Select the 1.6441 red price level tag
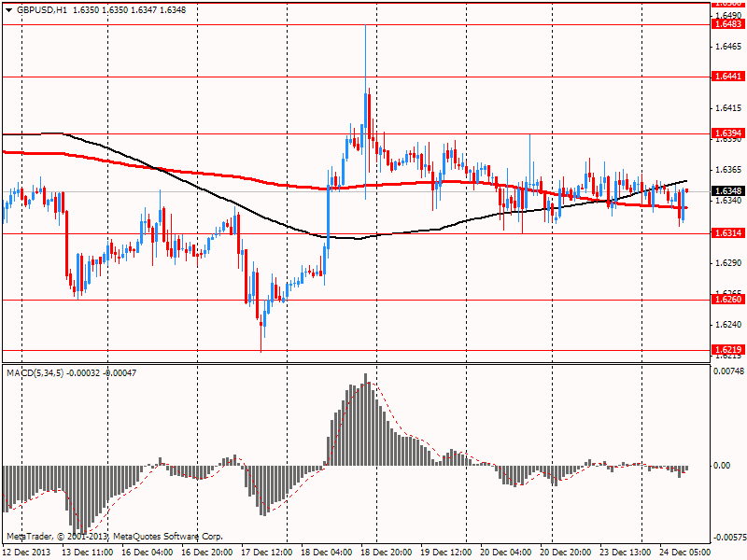Screen dimensions: 747x560 click(x=727, y=77)
